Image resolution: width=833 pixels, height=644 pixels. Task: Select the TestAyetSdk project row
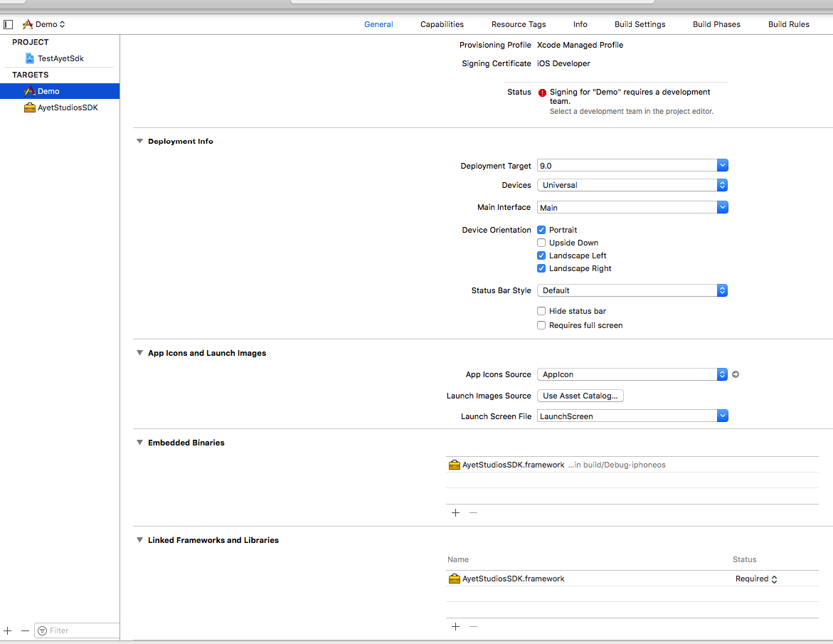click(60, 58)
